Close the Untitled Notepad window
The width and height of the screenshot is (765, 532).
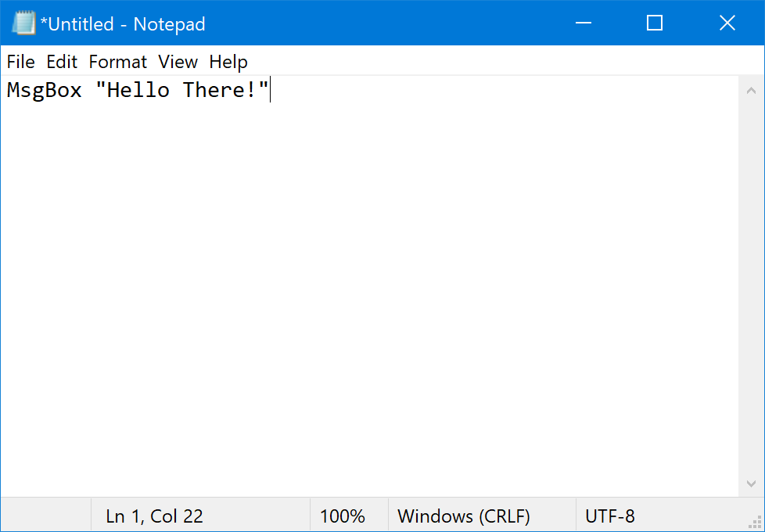click(727, 23)
